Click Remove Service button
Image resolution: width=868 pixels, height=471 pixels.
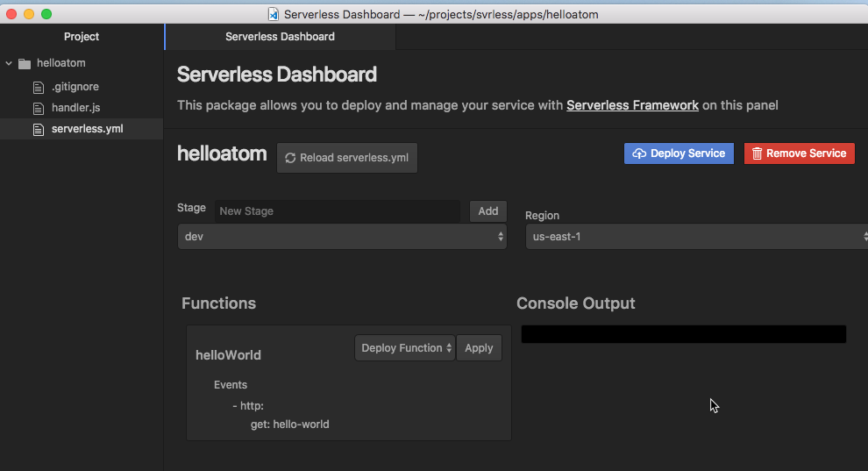coord(799,153)
